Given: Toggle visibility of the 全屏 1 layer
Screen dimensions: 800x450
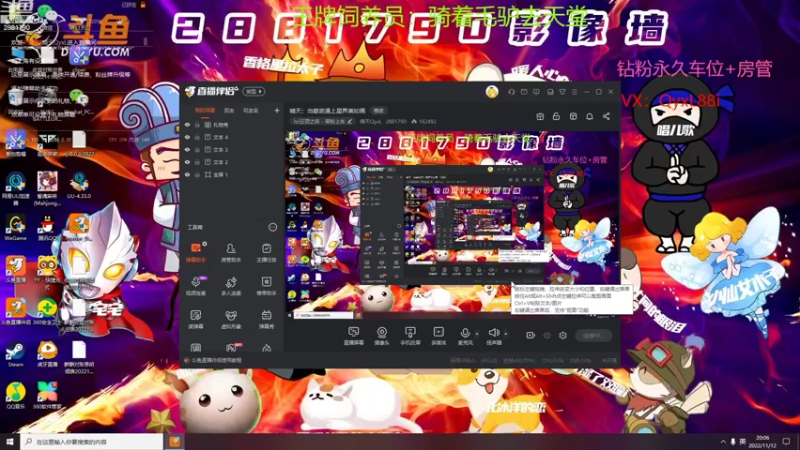Looking at the screenshot, I should pyautogui.click(x=187, y=174).
